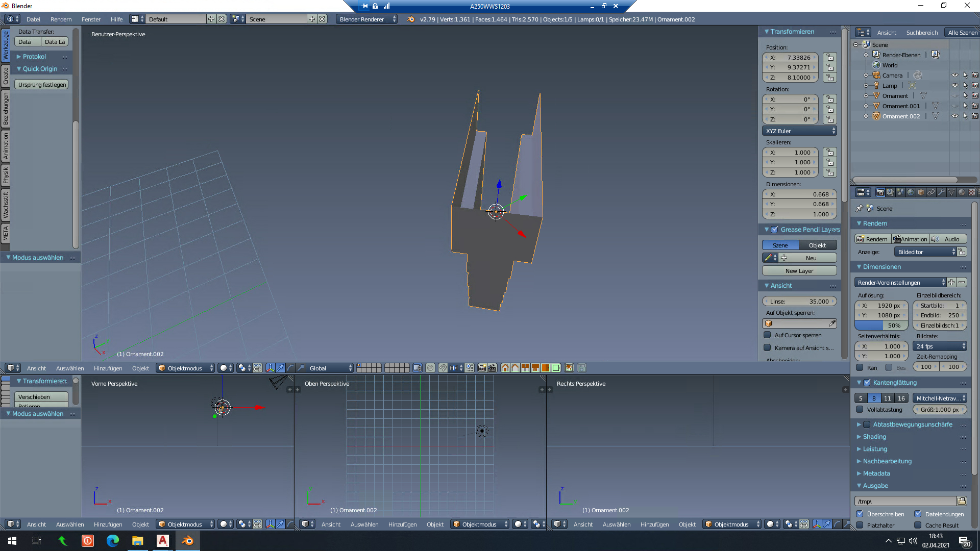Toggle visibility eye of Ornament.002

click(954, 116)
